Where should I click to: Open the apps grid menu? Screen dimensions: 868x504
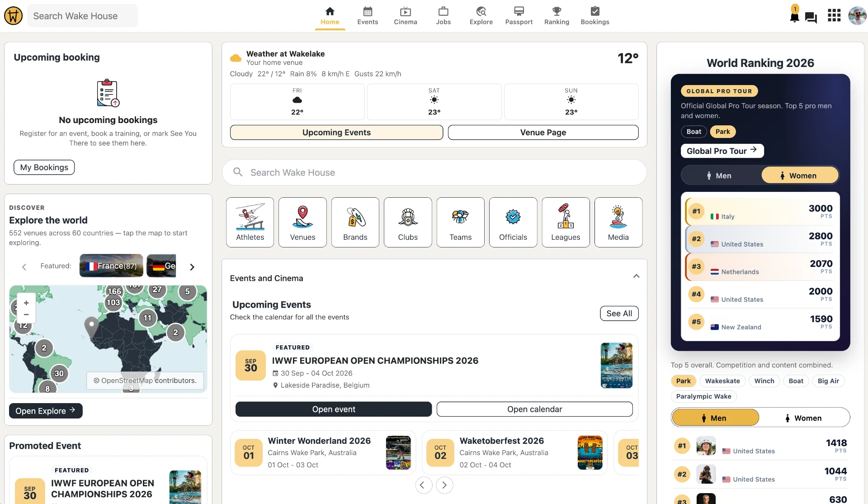click(834, 15)
